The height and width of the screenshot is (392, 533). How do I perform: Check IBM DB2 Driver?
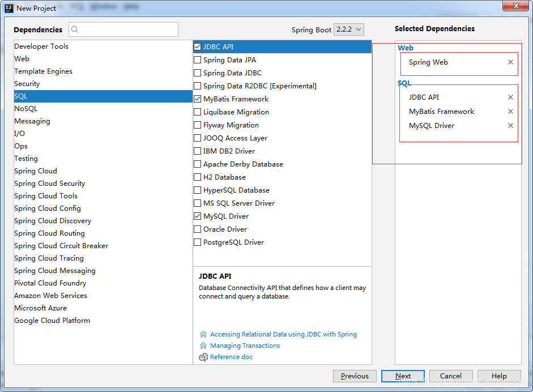pyautogui.click(x=197, y=151)
